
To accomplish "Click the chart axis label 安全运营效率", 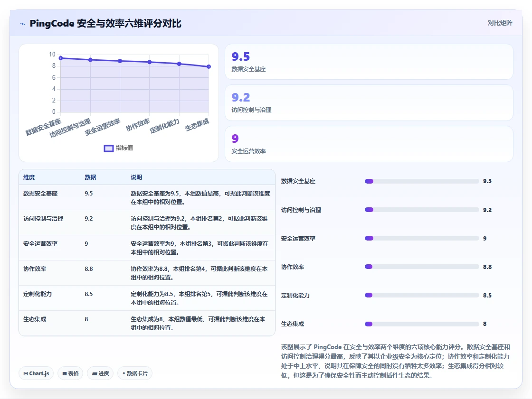I will (x=102, y=127).
